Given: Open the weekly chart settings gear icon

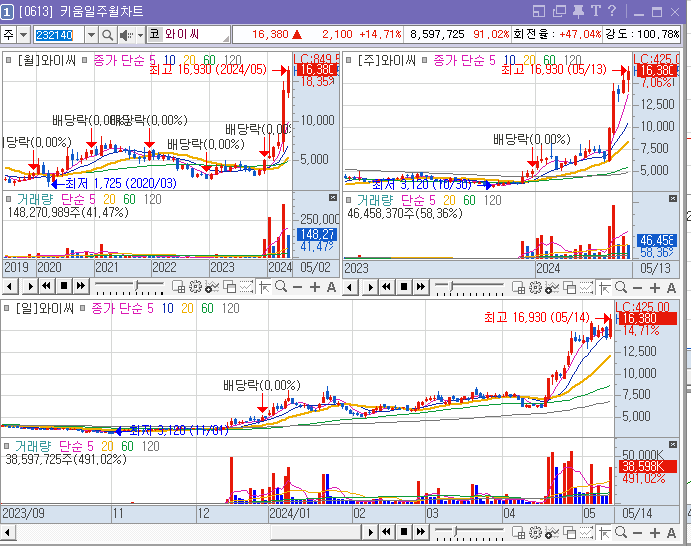Looking at the screenshot, I should pos(535,288).
